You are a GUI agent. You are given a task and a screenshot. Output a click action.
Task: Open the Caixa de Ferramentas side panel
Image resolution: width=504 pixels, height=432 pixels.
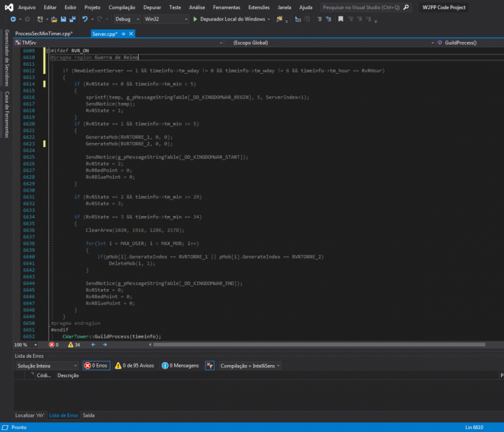[x=7, y=115]
